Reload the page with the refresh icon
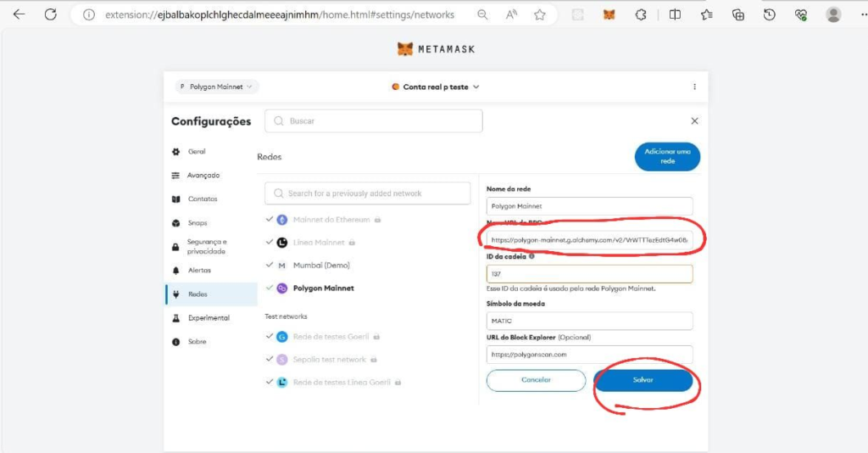This screenshot has width=868, height=453. coord(50,14)
